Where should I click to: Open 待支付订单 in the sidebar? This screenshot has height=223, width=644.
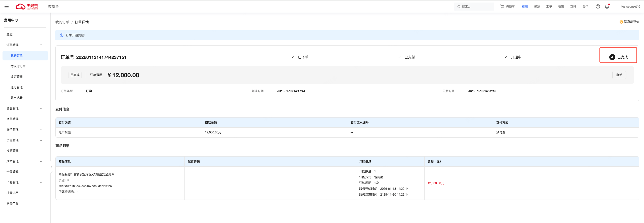(x=18, y=66)
